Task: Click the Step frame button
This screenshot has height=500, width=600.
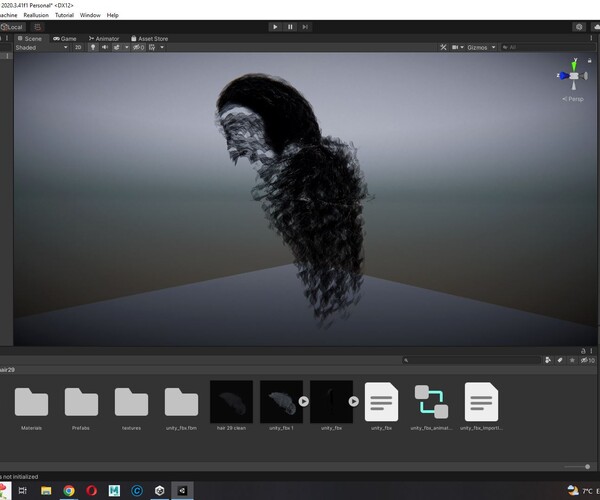Action: coord(305,27)
